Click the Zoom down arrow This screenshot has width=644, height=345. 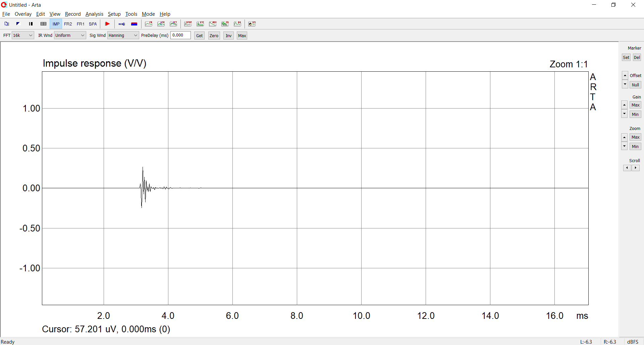coord(624,146)
